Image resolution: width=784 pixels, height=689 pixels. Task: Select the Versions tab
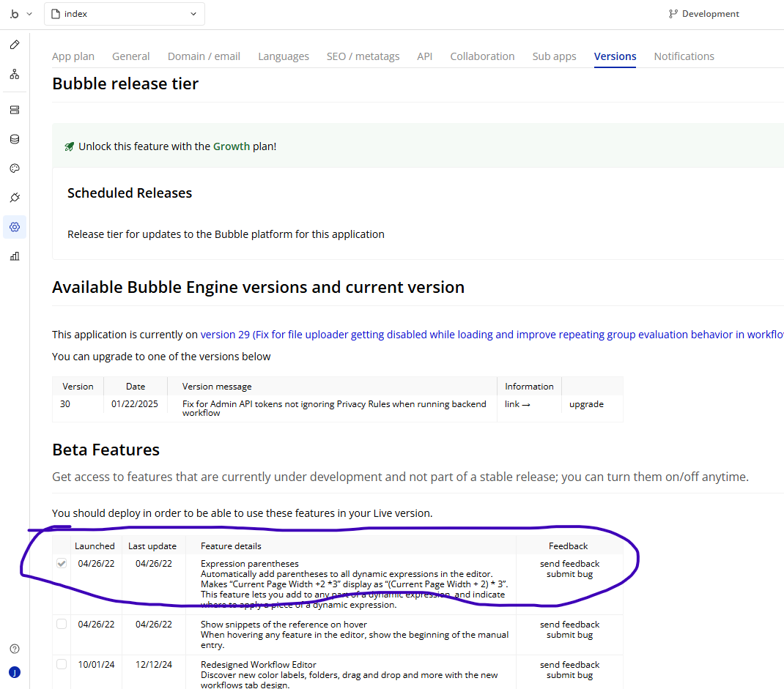pyautogui.click(x=615, y=56)
